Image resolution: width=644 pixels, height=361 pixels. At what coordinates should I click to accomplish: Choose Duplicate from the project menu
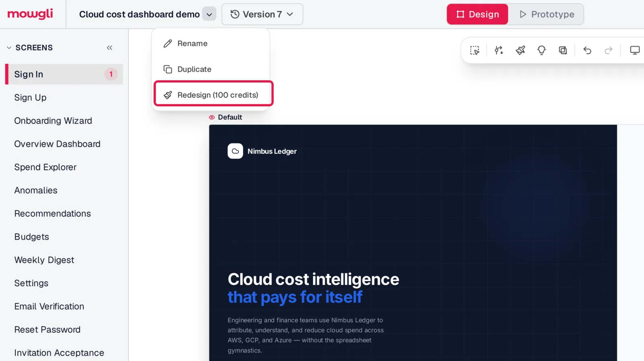pyautogui.click(x=211, y=69)
